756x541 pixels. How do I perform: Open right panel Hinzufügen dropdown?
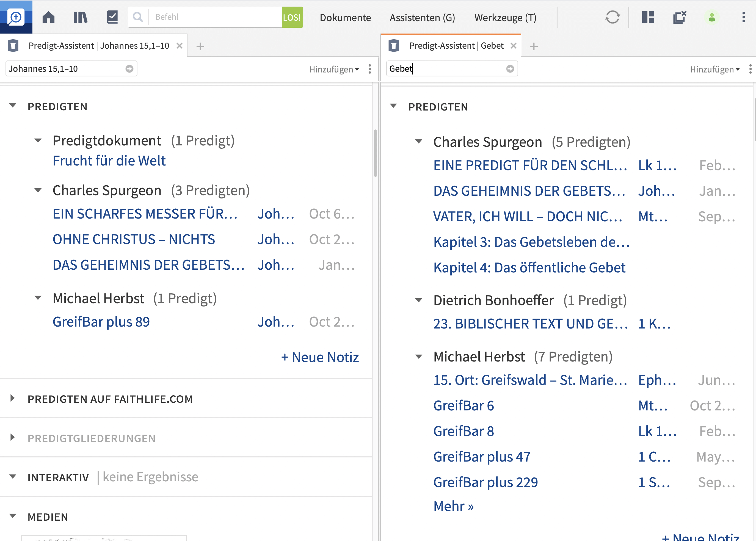pos(715,69)
